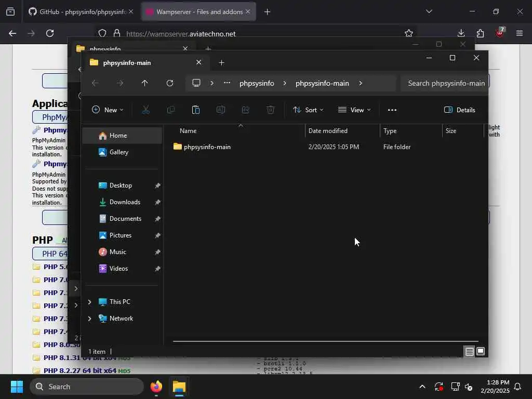
Task: Open Firefox downloads panel
Action: point(461,33)
